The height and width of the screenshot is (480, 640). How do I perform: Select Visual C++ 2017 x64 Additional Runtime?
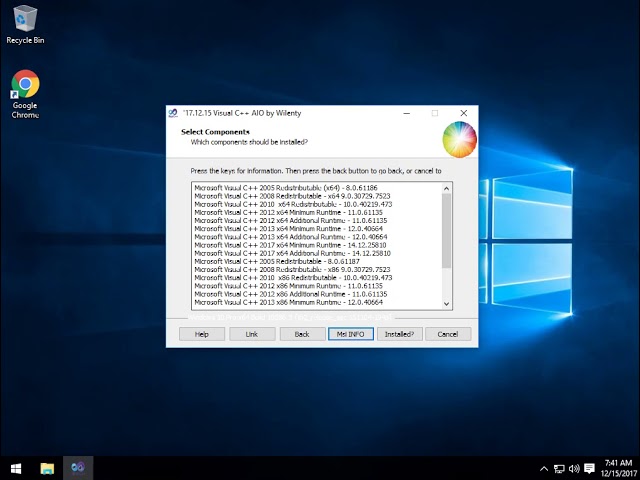pos(292,253)
